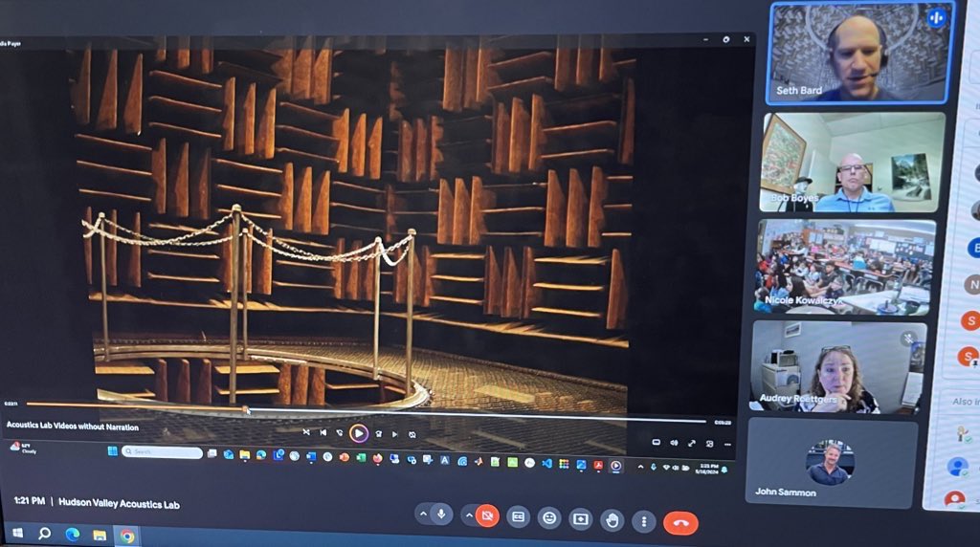Image resolution: width=980 pixels, height=547 pixels.
Task: Click the Firefox icon in shared taskbar
Action: [377, 458]
